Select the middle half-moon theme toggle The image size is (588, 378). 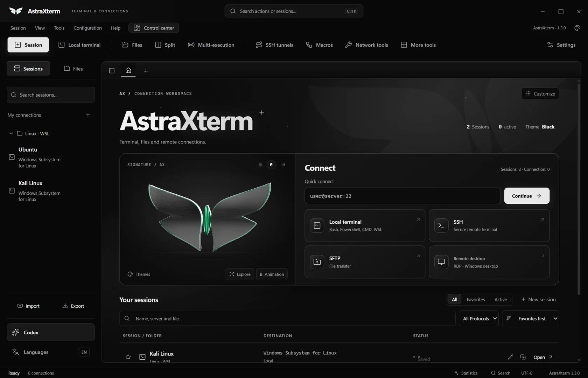coord(272,164)
